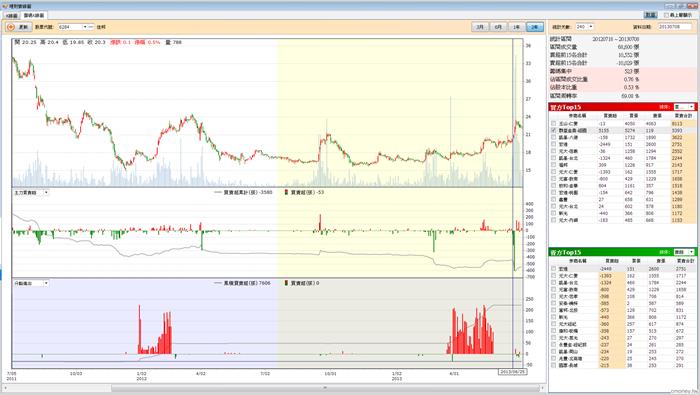This screenshot has width=700, height=395.
Task: Click cumulative net legend value 7606 in bottom chart
Action: (264, 283)
